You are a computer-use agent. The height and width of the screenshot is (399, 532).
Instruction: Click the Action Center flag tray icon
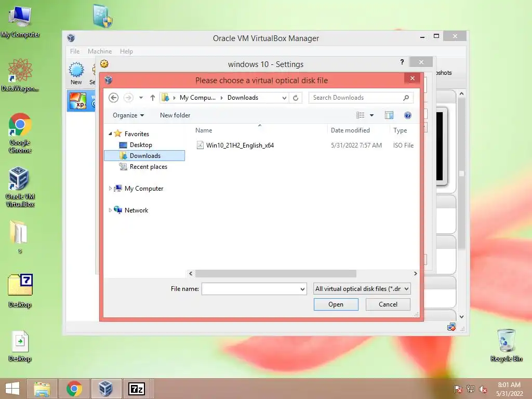coord(458,389)
